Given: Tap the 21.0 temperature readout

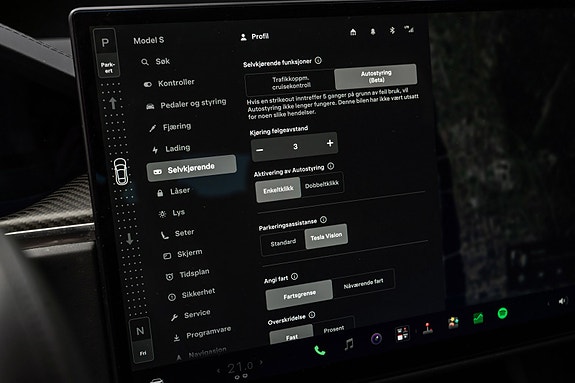Looking at the screenshot, I should click(x=240, y=367).
